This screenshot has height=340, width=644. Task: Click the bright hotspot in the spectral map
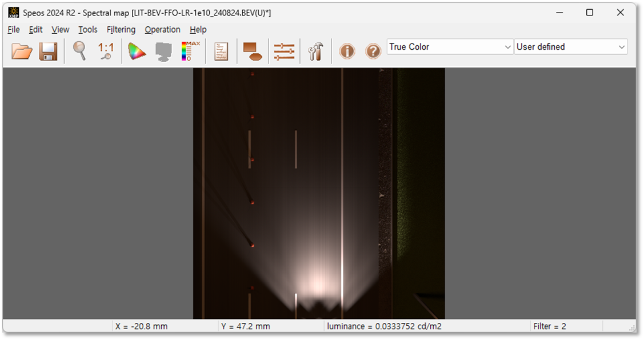318,283
